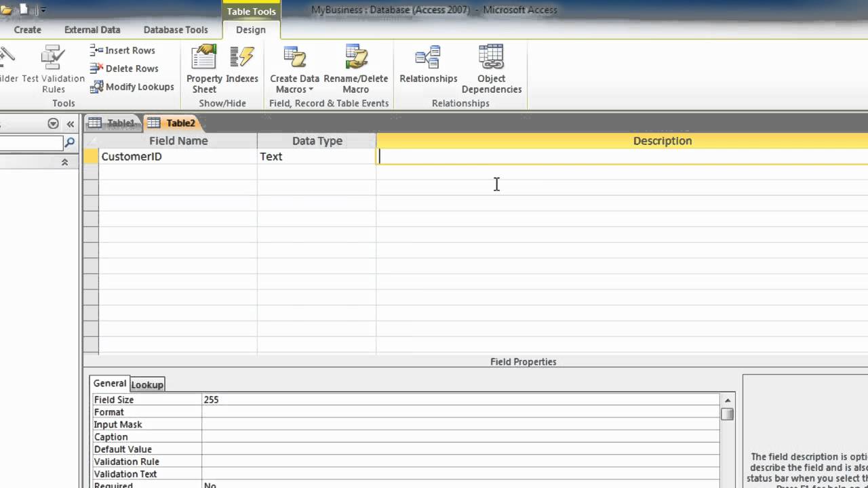This screenshot has height=488, width=868.
Task: Open the Indexes window
Action: pos(242,64)
